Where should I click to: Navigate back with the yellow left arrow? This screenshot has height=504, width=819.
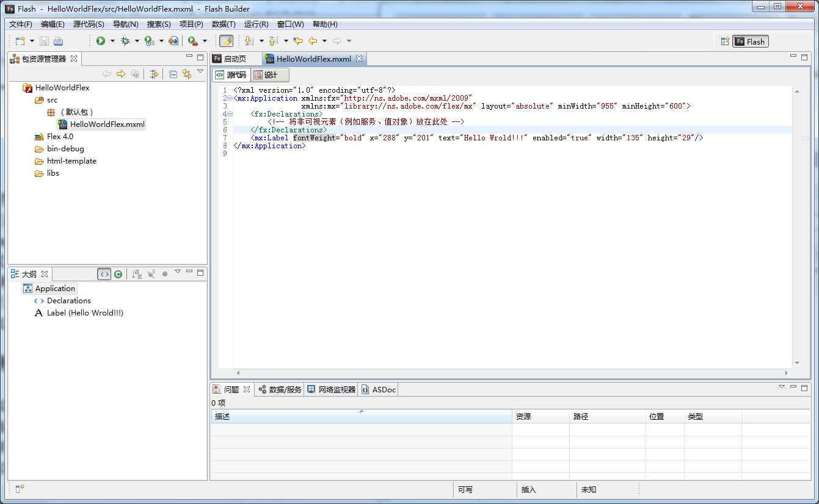313,41
